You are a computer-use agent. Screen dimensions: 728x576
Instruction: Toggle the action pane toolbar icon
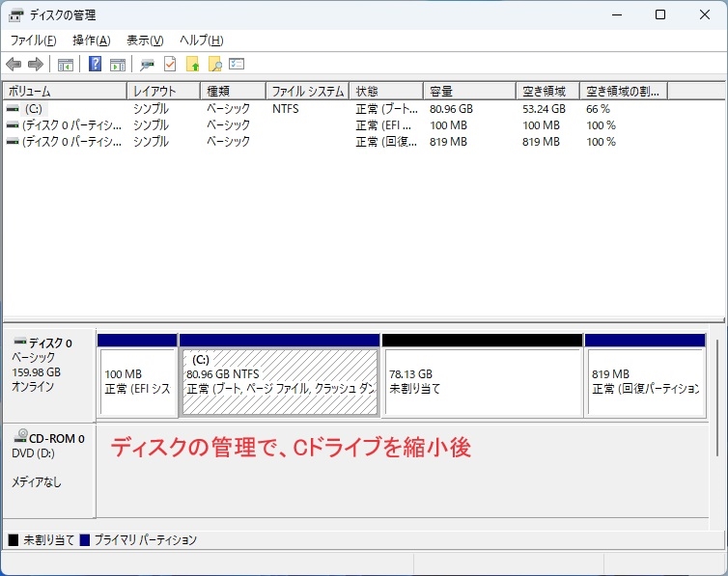pyautogui.click(x=118, y=65)
